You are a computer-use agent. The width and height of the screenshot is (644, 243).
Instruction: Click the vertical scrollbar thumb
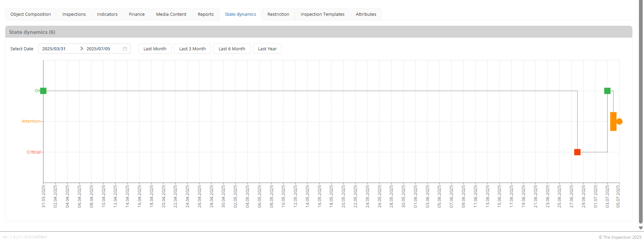click(641, 112)
